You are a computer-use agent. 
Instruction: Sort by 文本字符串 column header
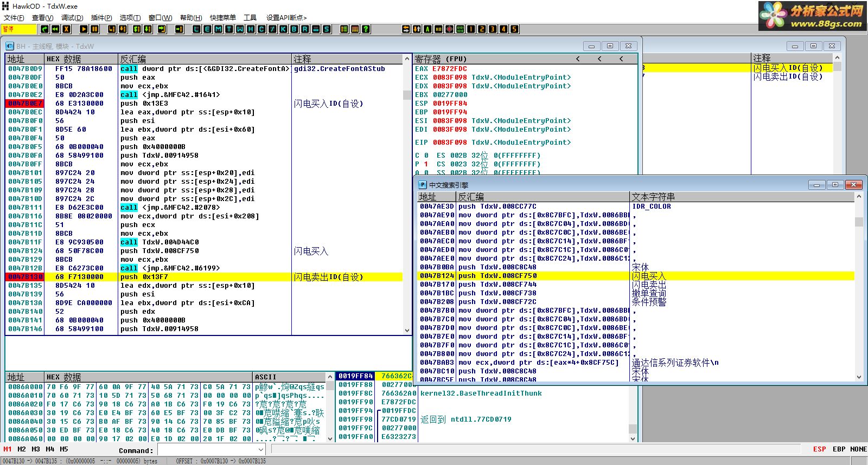click(742, 197)
